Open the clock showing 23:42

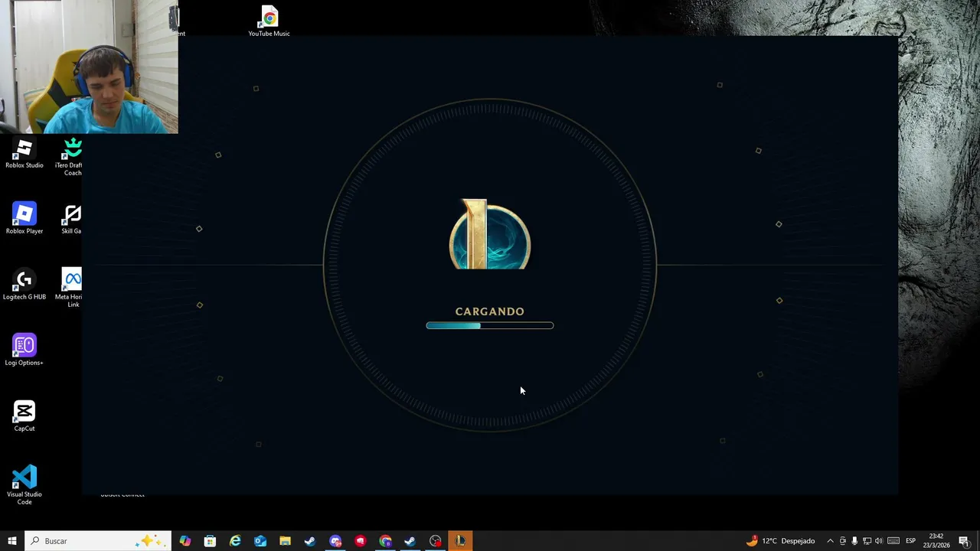938,541
